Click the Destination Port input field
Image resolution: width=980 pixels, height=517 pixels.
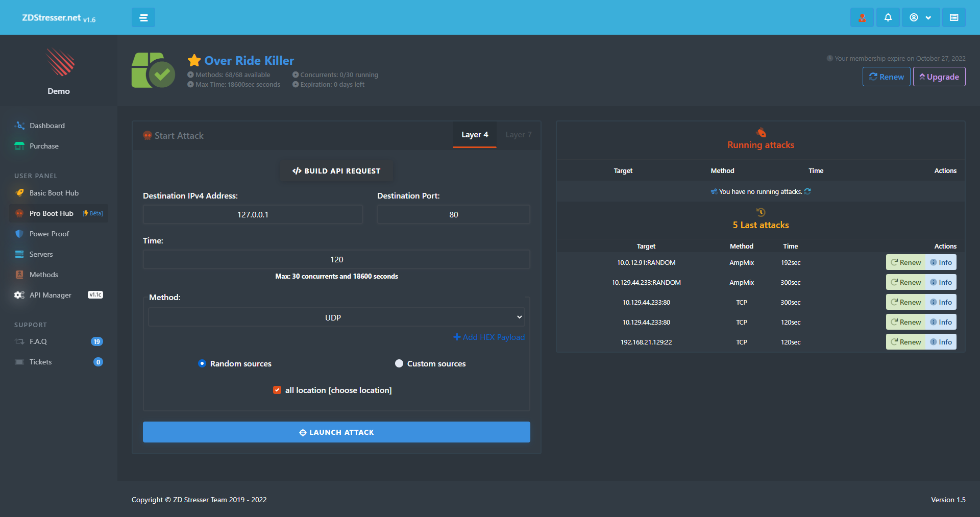(453, 215)
